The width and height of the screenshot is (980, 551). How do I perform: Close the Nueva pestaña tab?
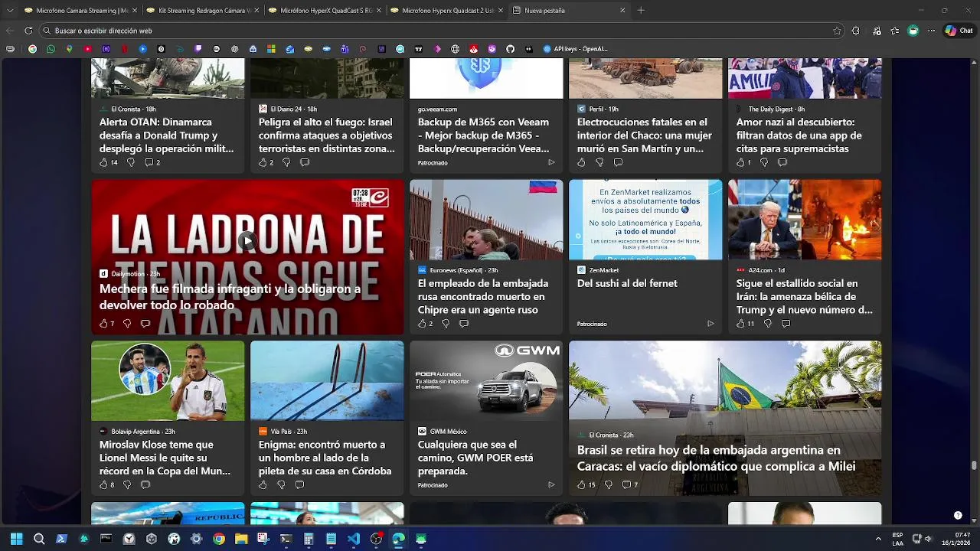point(622,11)
